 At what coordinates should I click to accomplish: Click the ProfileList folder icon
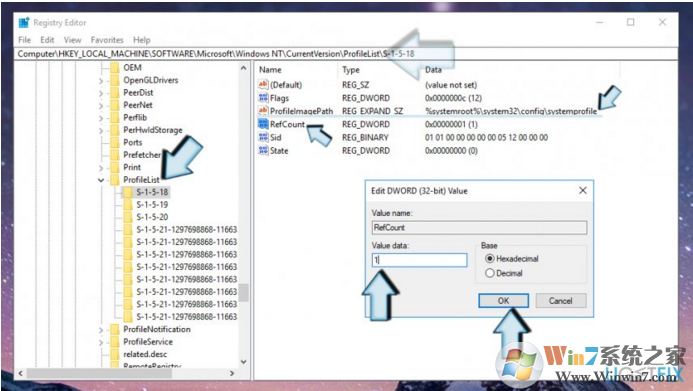coord(114,179)
